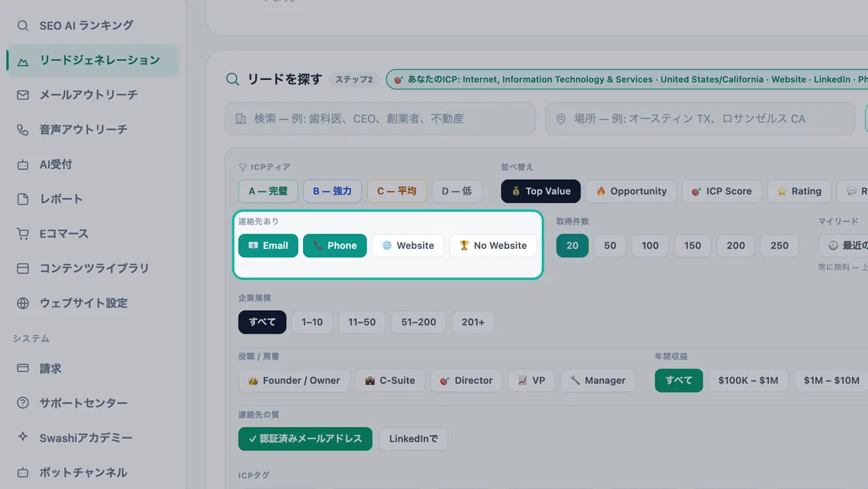Screen dimensions: 868x489
Task: Select revenue range $100K – $1M
Action: 748,380
